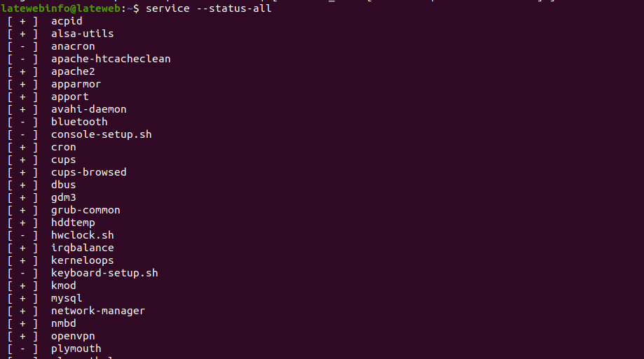The width and height of the screenshot is (644, 359).
Task: Select the kerneloops service entry
Action: (82, 260)
